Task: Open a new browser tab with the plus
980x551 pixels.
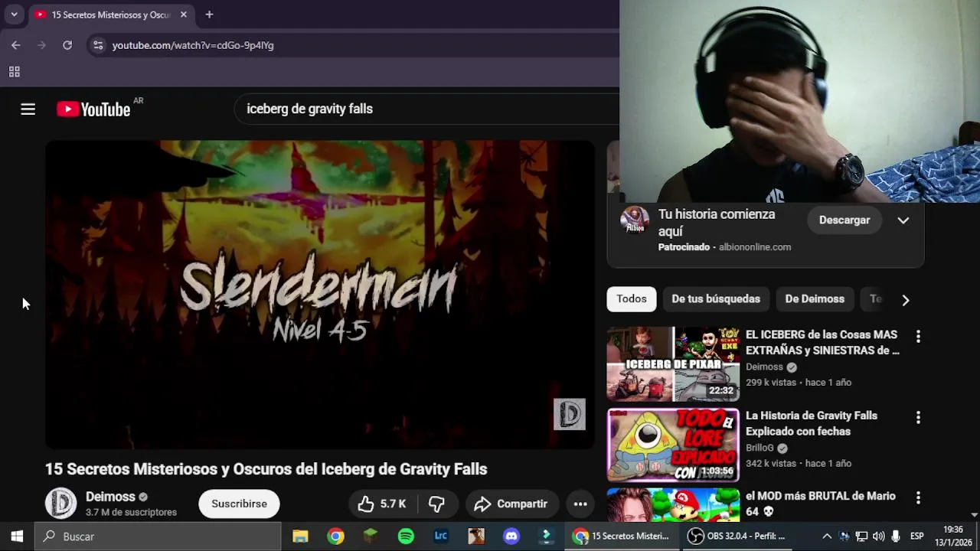Action: [x=209, y=15]
